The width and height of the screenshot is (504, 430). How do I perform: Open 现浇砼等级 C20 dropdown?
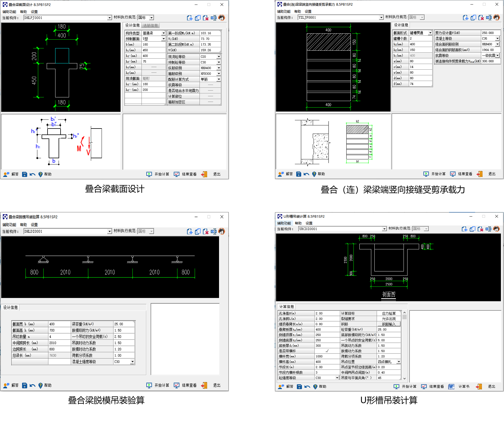click(x=218, y=57)
